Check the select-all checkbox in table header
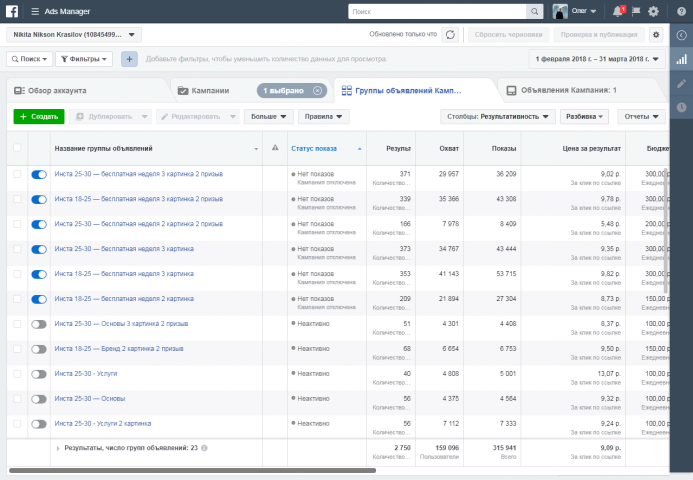 click(17, 148)
